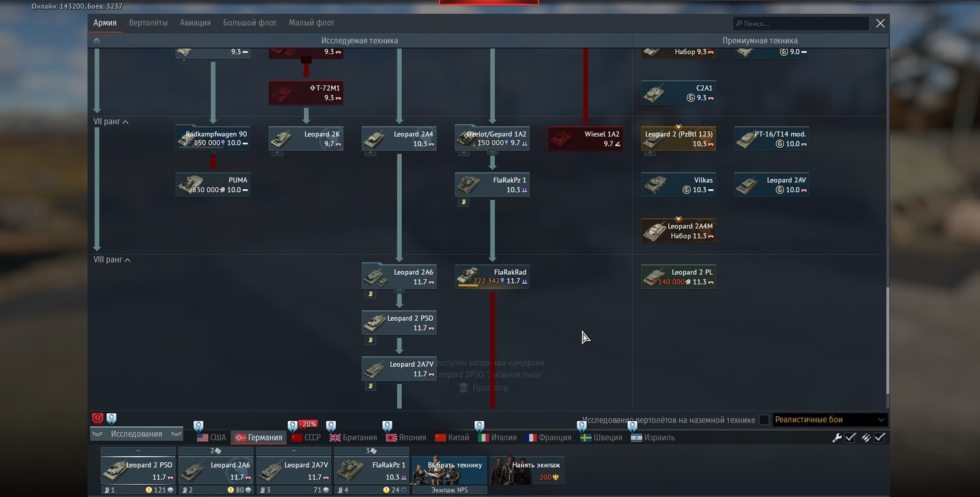
Task: Select the Wiesel 1A2 locked vehicle
Action: pyautogui.click(x=585, y=139)
